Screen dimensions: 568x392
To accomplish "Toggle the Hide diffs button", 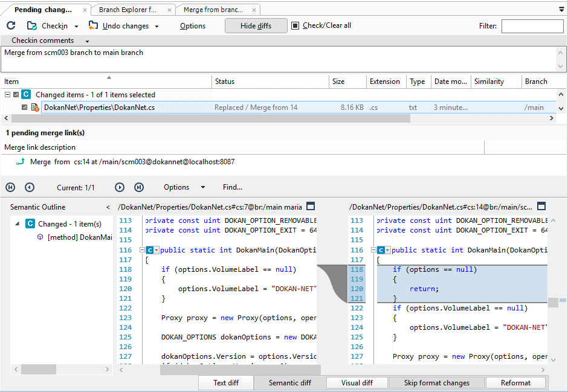I will pyautogui.click(x=256, y=26).
